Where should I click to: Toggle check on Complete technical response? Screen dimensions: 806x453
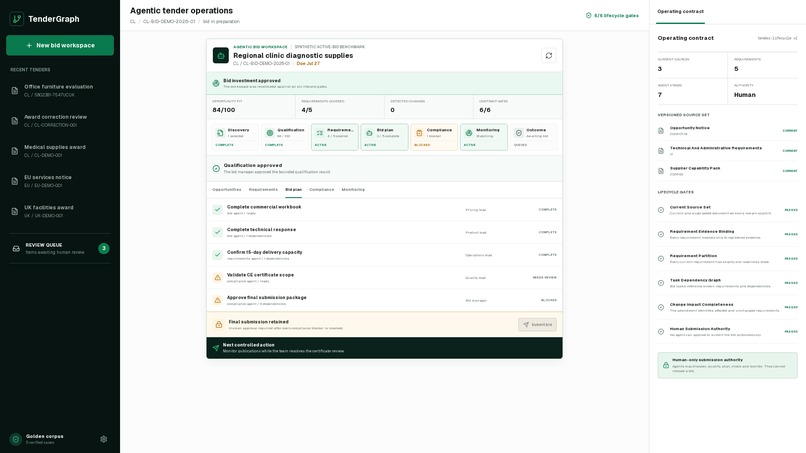[x=217, y=232]
